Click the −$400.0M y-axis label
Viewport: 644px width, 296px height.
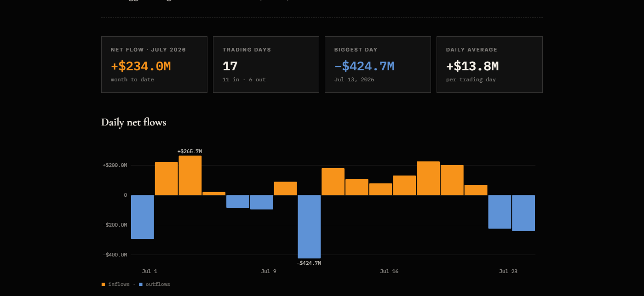click(x=115, y=255)
